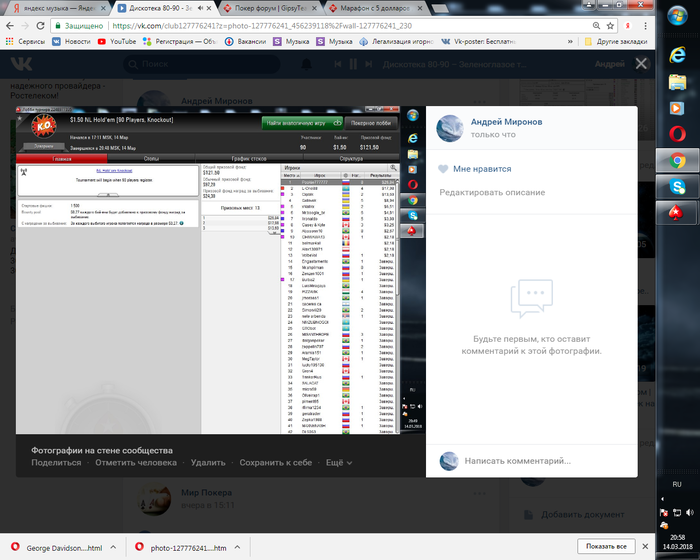Viewport: 700px width, 560px height.
Task: Click Удалить under the photo
Action: (208, 463)
